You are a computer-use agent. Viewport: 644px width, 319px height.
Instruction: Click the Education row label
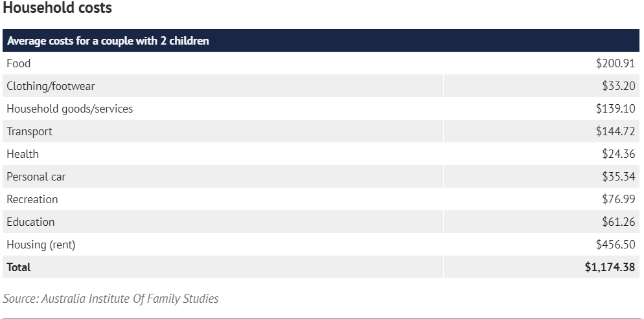pos(30,222)
